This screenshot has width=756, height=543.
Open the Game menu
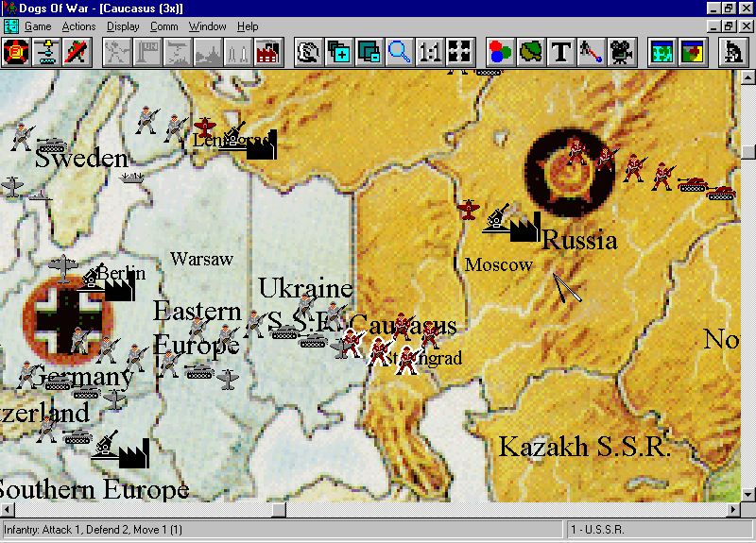pos(38,26)
